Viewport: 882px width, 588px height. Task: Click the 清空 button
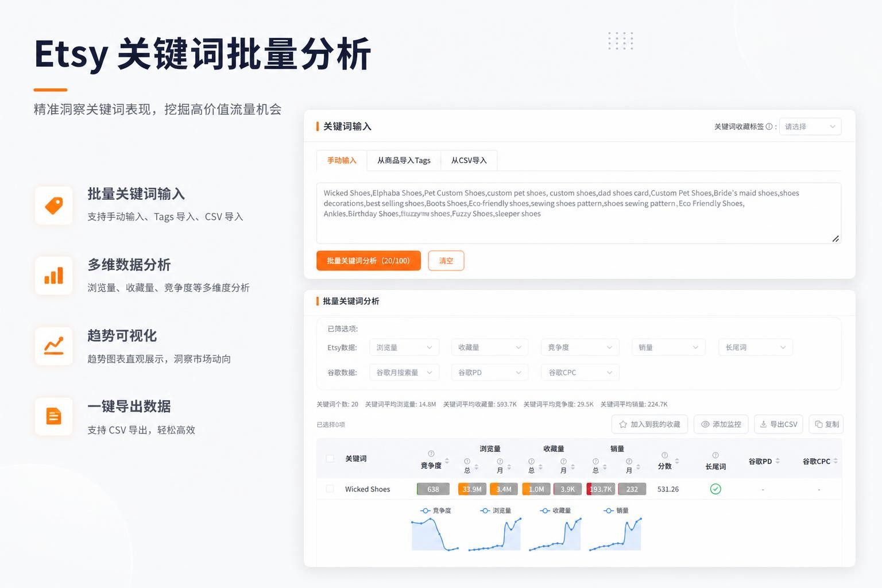(x=446, y=261)
